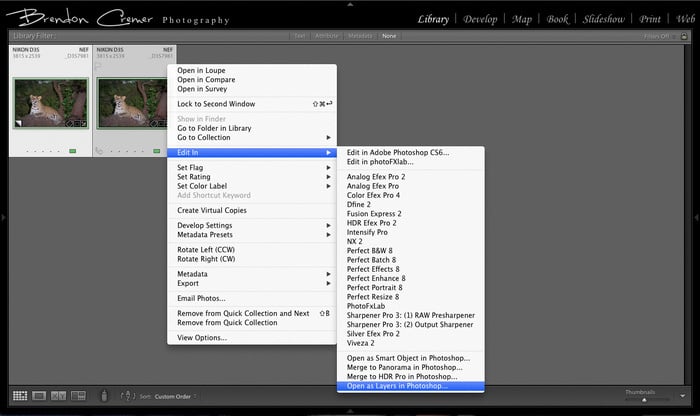Choose Color Efex Pro 4
700x416 pixels.
pos(410,195)
